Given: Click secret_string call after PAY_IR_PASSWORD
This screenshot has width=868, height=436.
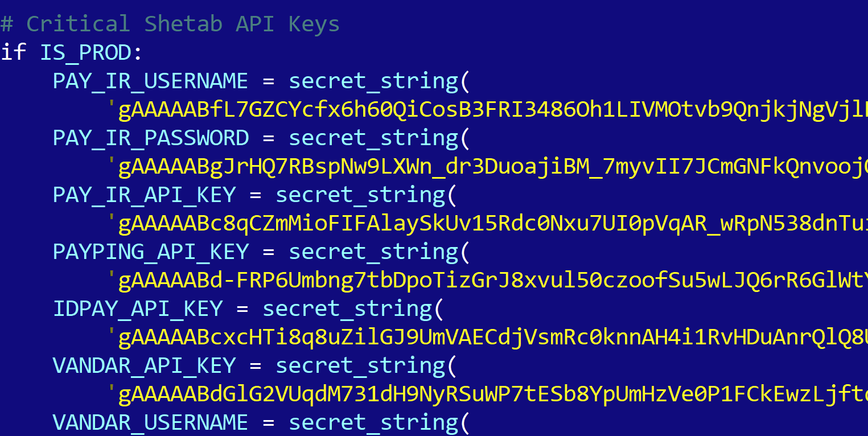Looking at the screenshot, I should point(373,138).
